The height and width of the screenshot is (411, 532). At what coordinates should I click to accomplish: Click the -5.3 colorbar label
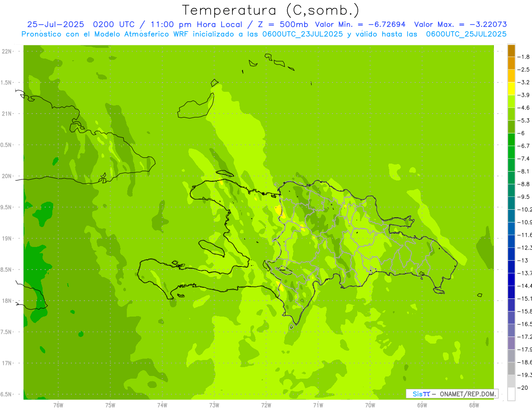(524, 121)
